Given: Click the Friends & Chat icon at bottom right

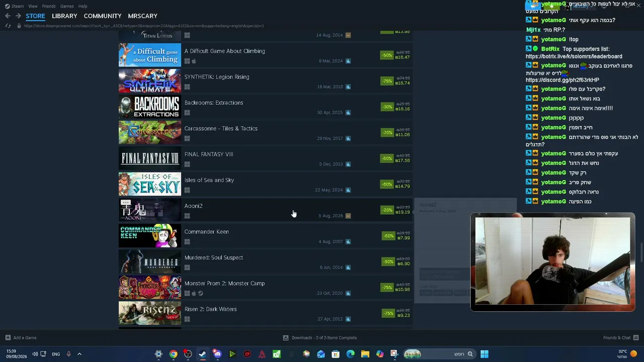Looking at the screenshot, I should pos(636,338).
